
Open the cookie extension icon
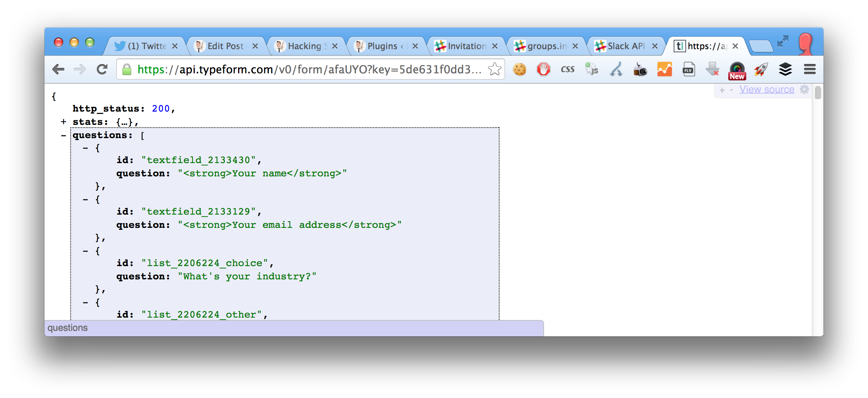[519, 69]
